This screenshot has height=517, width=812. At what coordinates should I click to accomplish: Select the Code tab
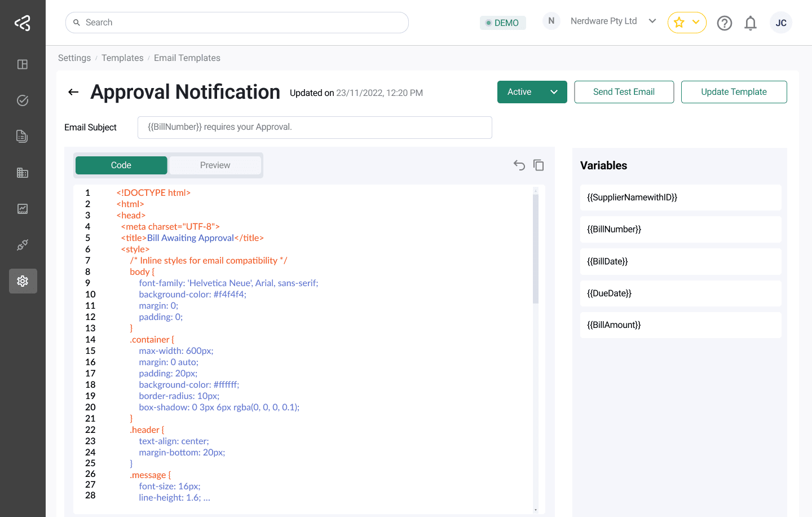(x=121, y=165)
